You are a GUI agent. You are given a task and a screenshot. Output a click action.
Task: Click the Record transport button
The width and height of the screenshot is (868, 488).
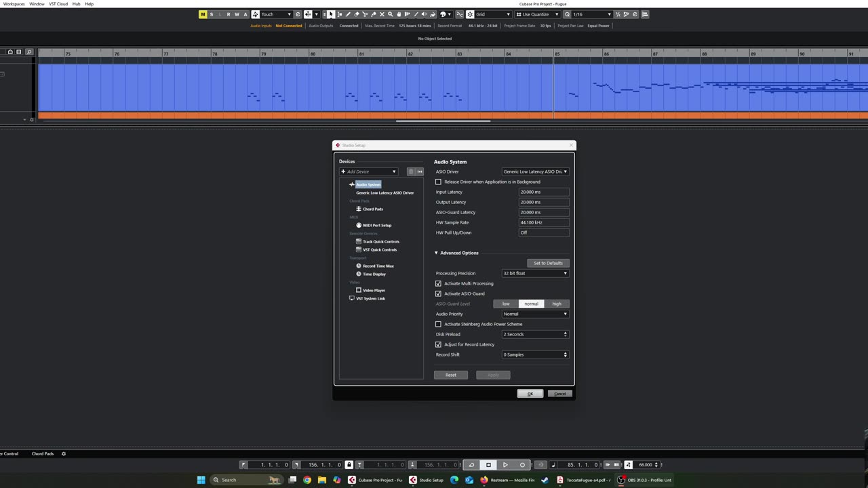pyautogui.click(x=522, y=465)
